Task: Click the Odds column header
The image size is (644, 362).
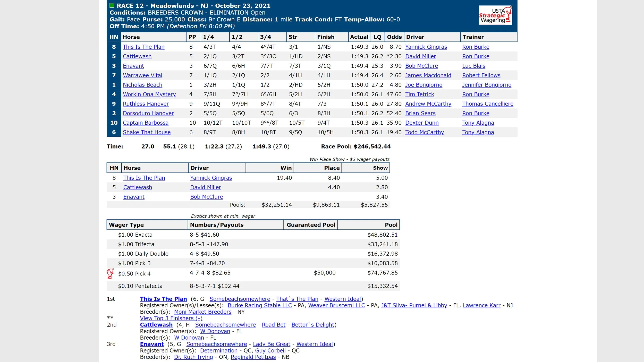Action: 394,37
